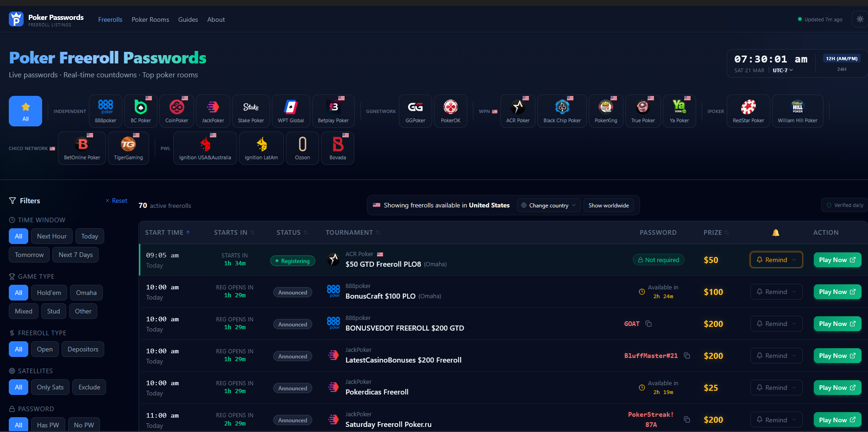
Task: Filter game type to Omaha
Action: tap(87, 293)
